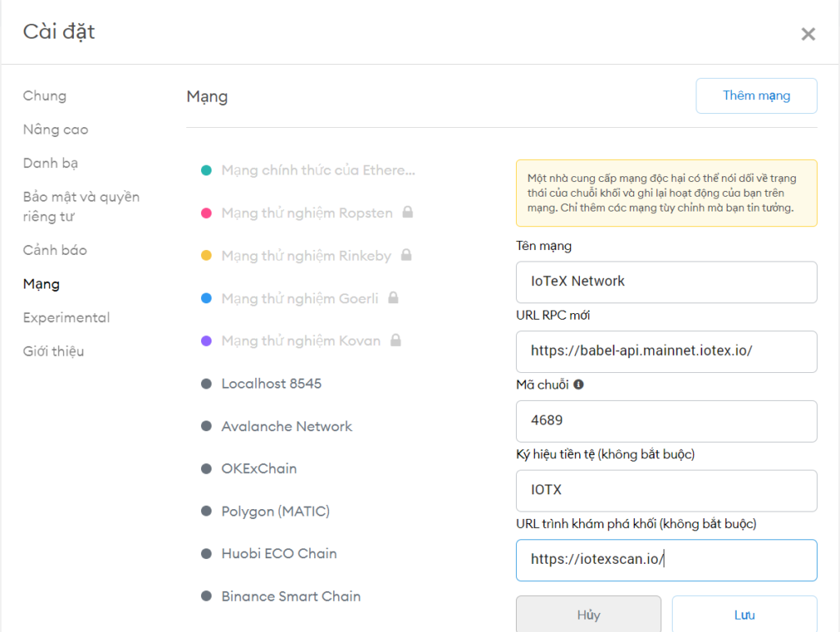840x632 pixels.
Task: Open the Giới thiệu section
Action: pyautogui.click(x=53, y=351)
